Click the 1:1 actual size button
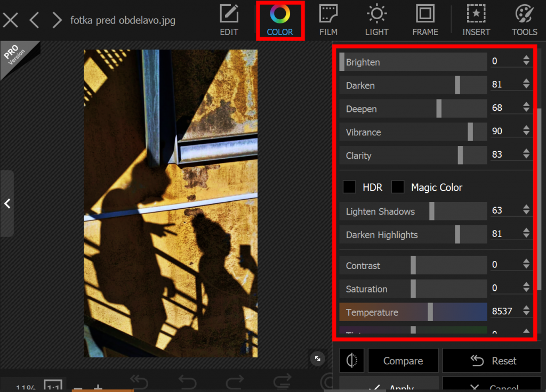Image resolution: width=546 pixels, height=392 pixels. pos(53,386)
